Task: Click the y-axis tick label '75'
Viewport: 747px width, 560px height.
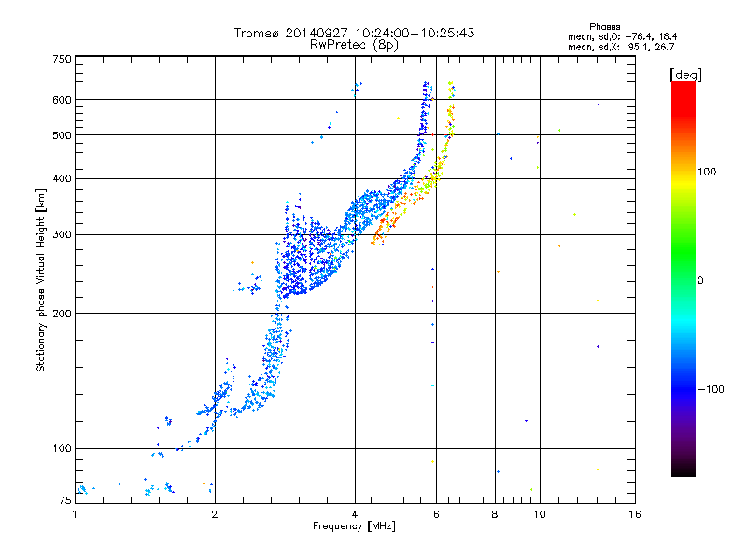Action: pyautogui.click(x=65, y=500)
